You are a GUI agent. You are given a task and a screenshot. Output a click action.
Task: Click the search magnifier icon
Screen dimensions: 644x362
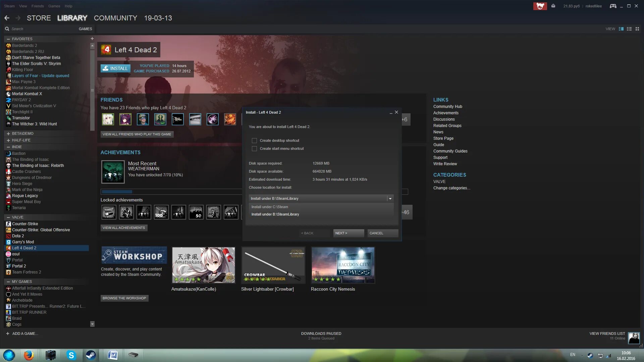point(7,29)
